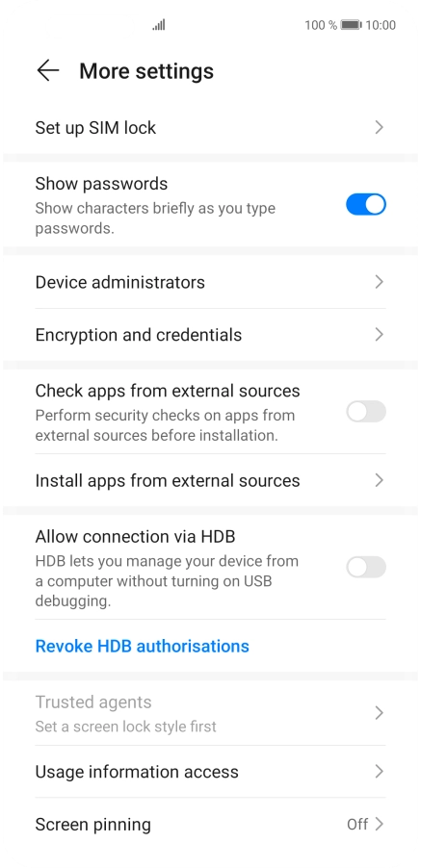Open the Screen pinning setting
The image size is (421, 868).
(210, 824)
